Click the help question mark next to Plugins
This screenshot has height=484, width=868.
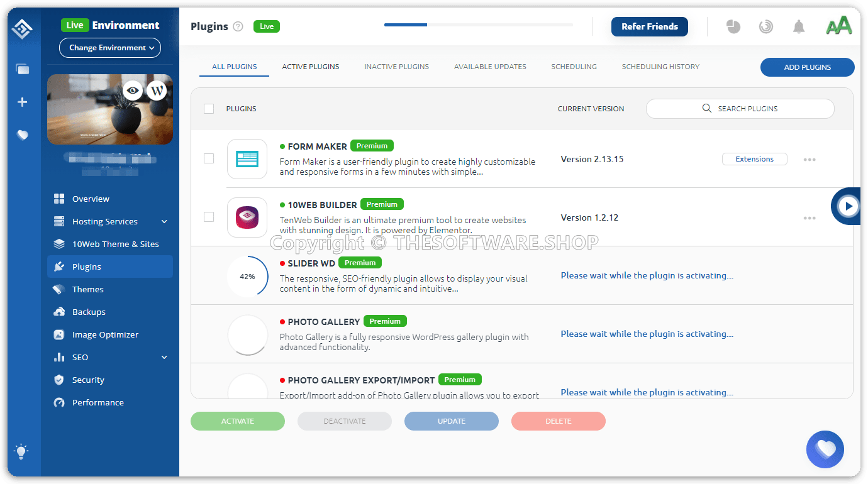click(238, 26)
